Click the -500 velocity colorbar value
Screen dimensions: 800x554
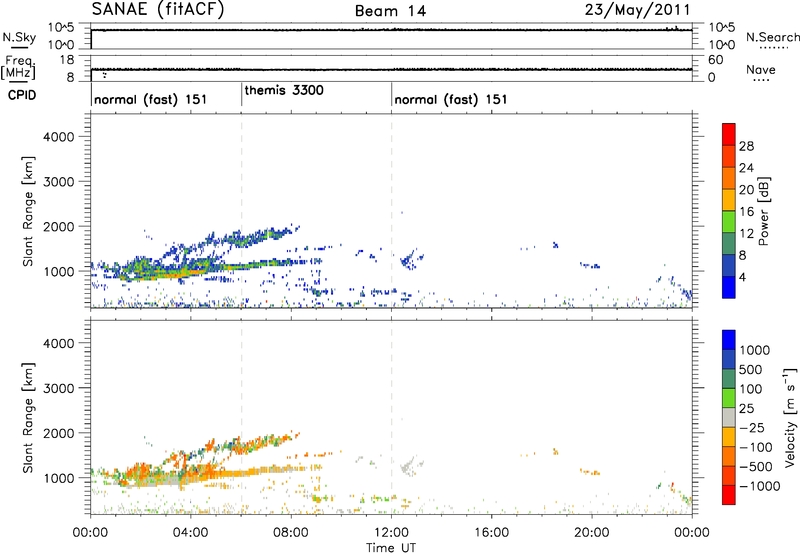click(758, 466)
